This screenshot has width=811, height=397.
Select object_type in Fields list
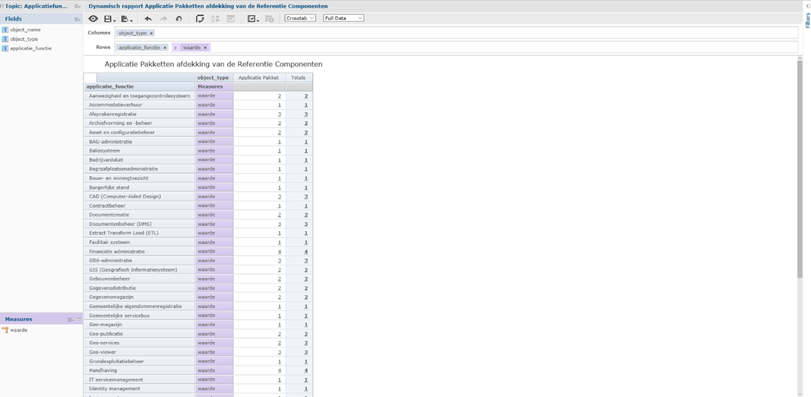(x=24, y=39)
